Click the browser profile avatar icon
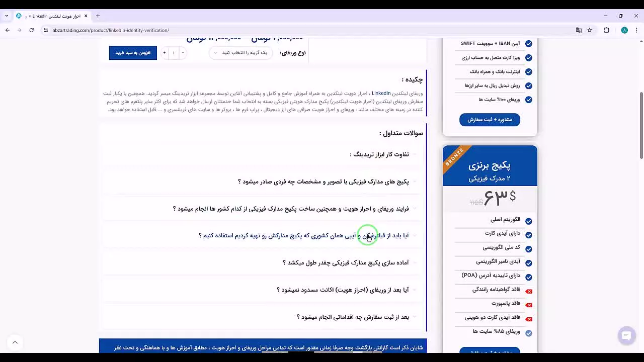Screen dimensions: 644x362 tap(625, 30)
